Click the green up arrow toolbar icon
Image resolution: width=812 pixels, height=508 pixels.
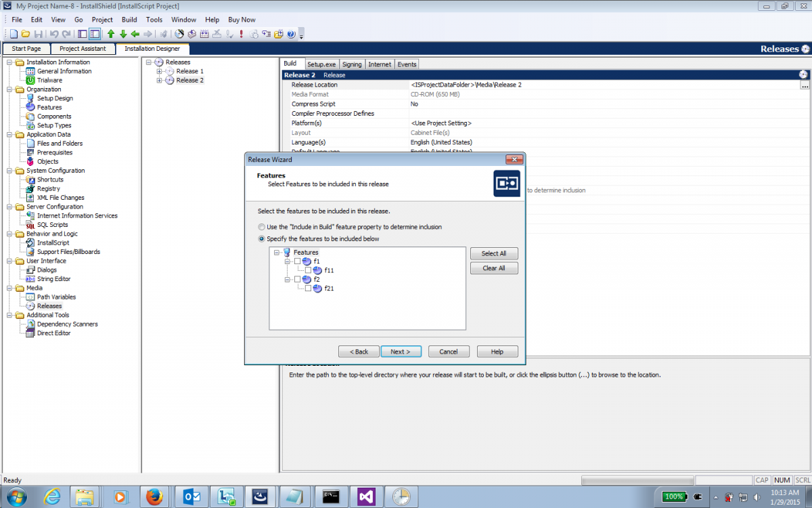pos(112,34)
